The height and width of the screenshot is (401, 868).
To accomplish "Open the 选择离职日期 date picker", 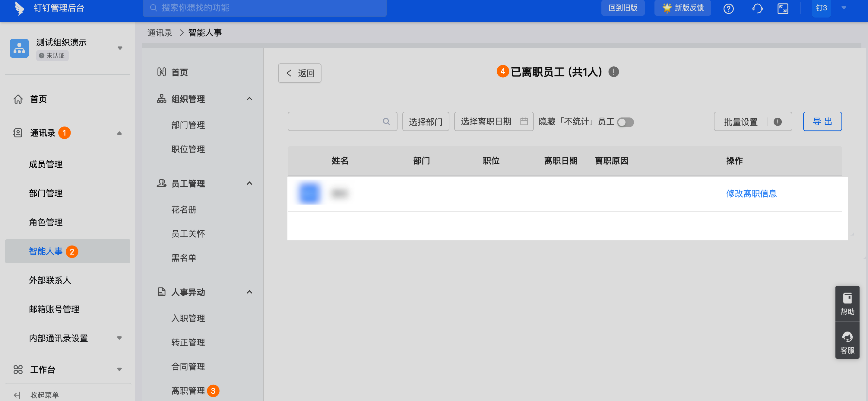I will [x=493, y=121].
